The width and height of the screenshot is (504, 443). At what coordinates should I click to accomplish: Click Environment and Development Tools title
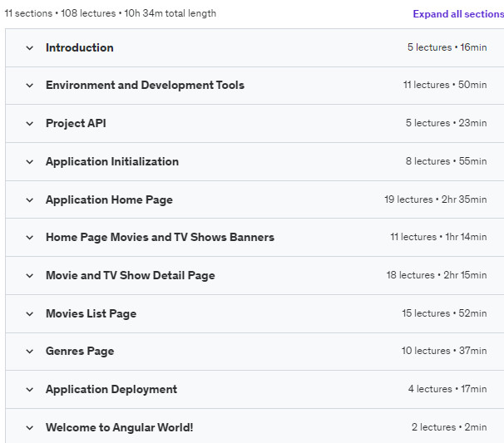pyautogui.click(x=145, y=85)
